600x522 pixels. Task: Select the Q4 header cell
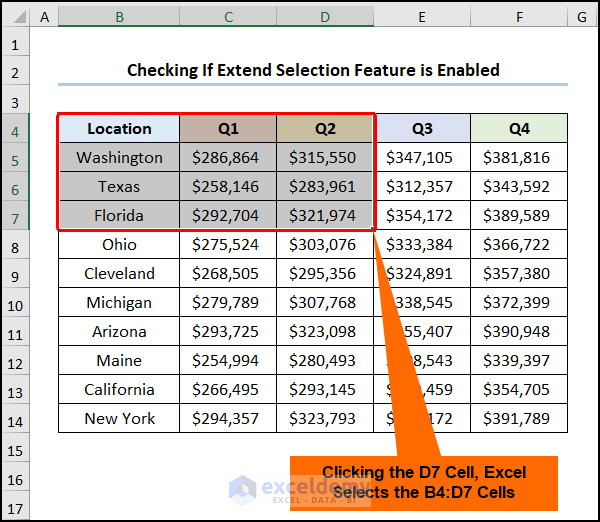[x=519, y=128]
